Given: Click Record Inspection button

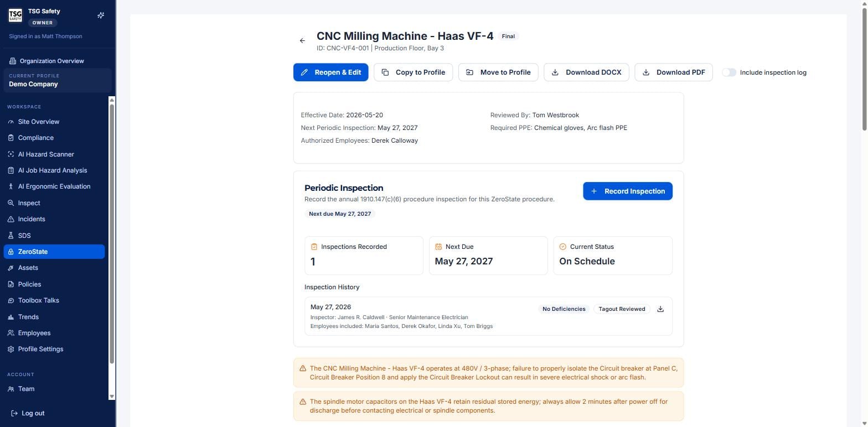Looking at the screenshot, I should click(628, 191).
